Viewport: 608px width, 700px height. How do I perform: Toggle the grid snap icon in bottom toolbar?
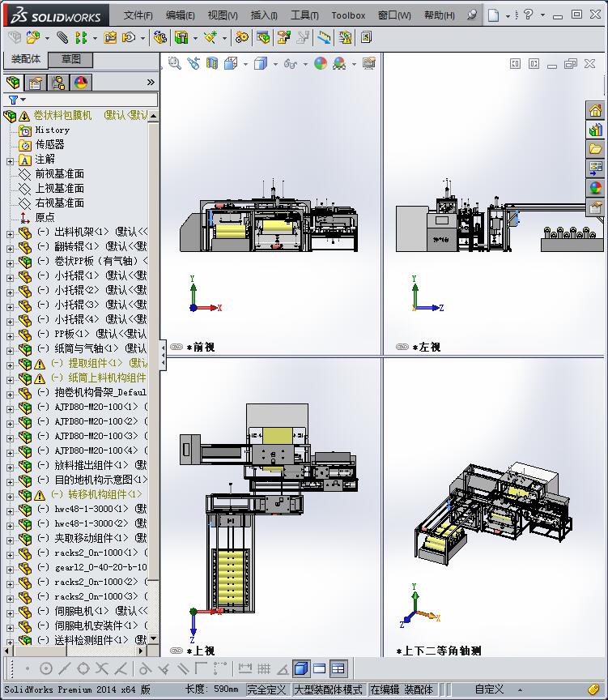pos(264,668)
